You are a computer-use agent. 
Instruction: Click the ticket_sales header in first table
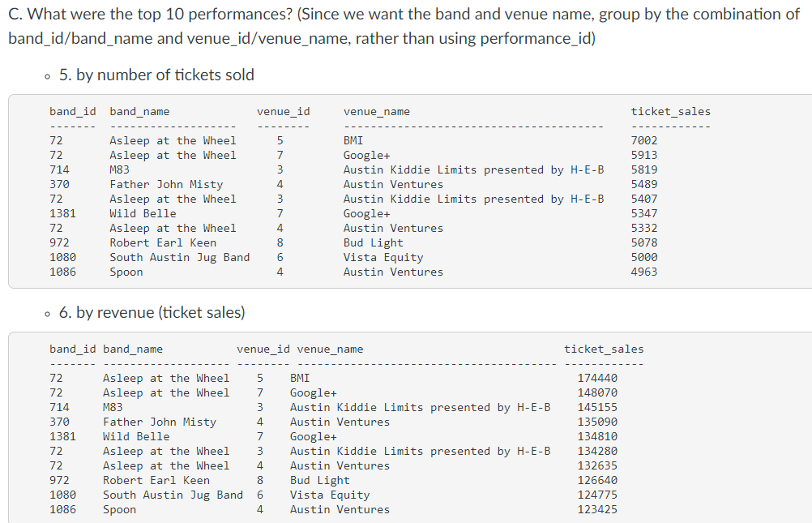click(671, 111)
